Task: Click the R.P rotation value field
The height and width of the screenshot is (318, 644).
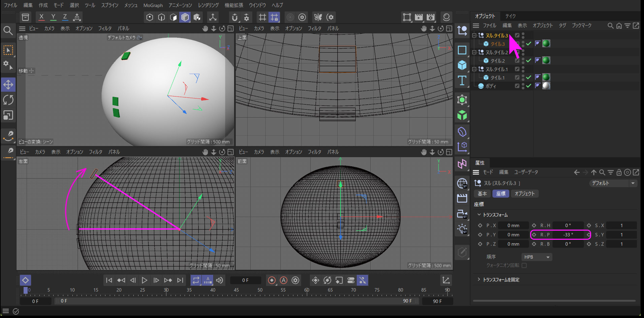Action: (568, 235)
